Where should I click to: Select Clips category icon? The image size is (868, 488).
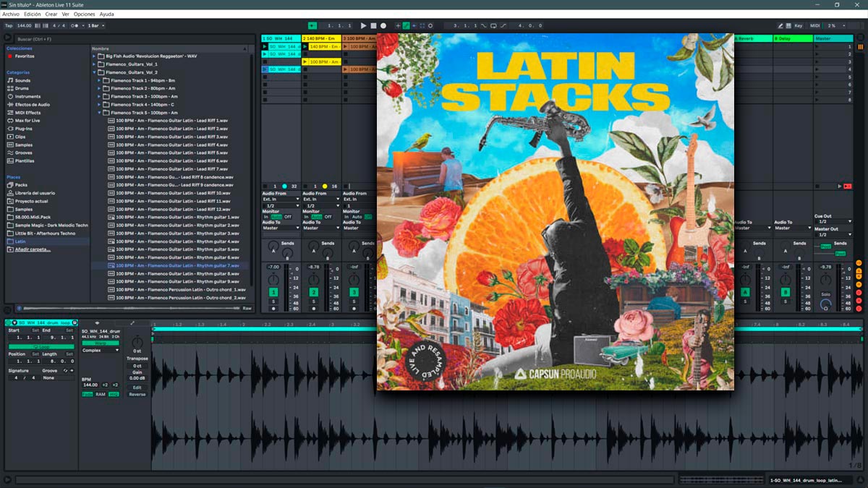click(x=9, y=136)
